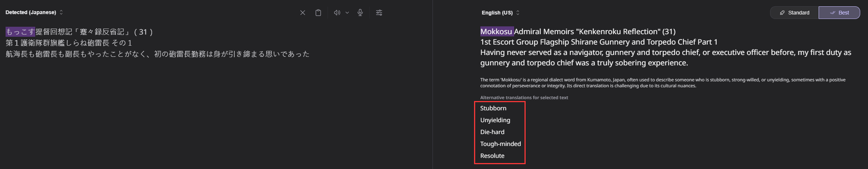The height and width of the screenshot is (169, 868).
Task: Apply the "Resolute" alternative translation
Action: coord(492,156)
